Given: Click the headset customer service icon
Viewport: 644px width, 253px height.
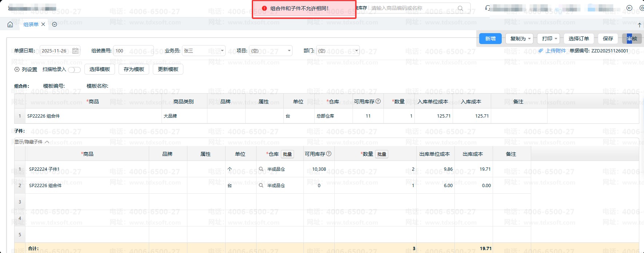Looking at the screenshot, I should pyautogui.click(x=488, y=8).
